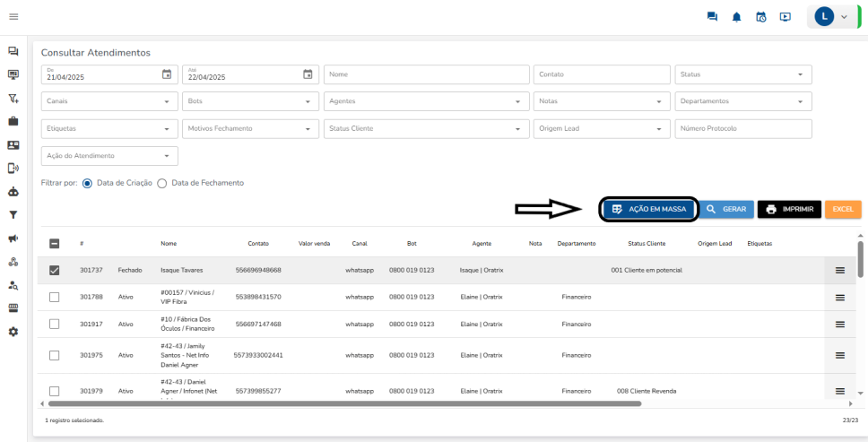The height and width of the screenshot is (442, 868).
Task: Open the video tutorial screen icon
Action: click(786, 17)
